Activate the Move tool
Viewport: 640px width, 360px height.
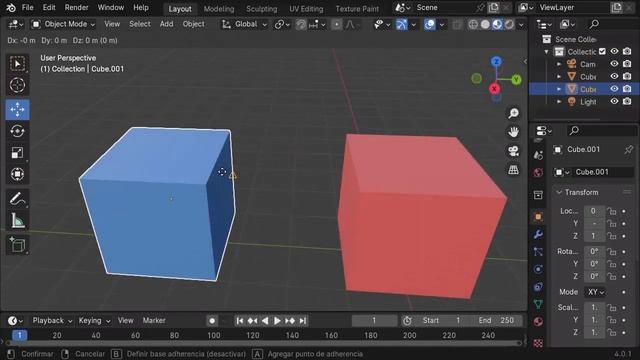pos(17,109)
